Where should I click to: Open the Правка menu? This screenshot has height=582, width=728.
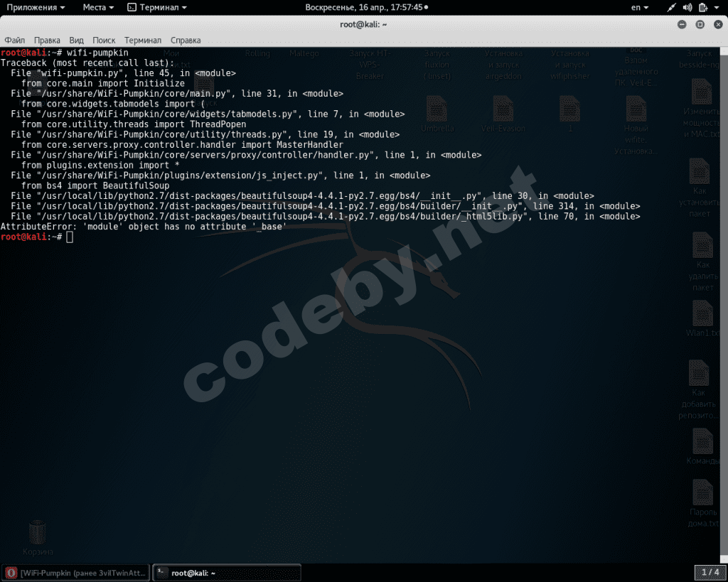click(x=47, y=41)
